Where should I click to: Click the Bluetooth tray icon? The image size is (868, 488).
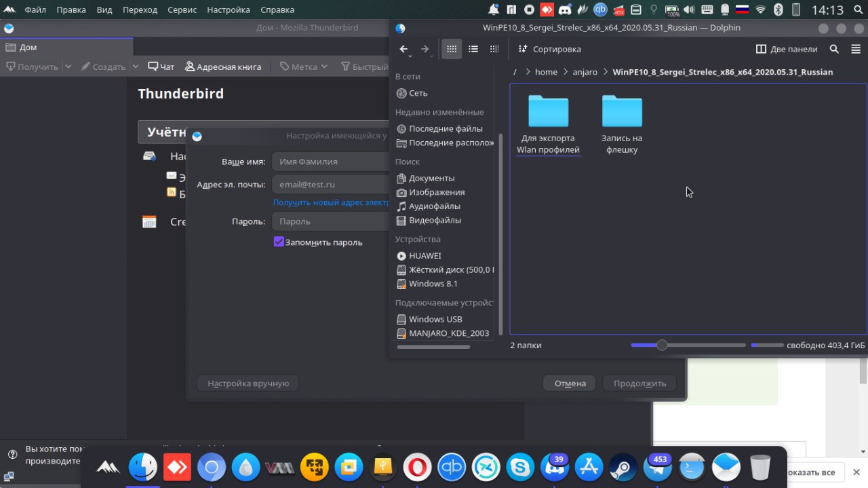pyautogui.click(x=778, y=10)
